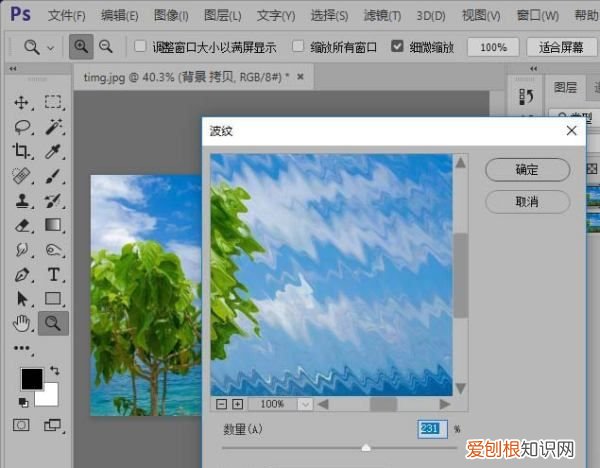Screen dimensions: 600x468
Task: Open the 选择(S) menu
Action: (x=329, y=16)
